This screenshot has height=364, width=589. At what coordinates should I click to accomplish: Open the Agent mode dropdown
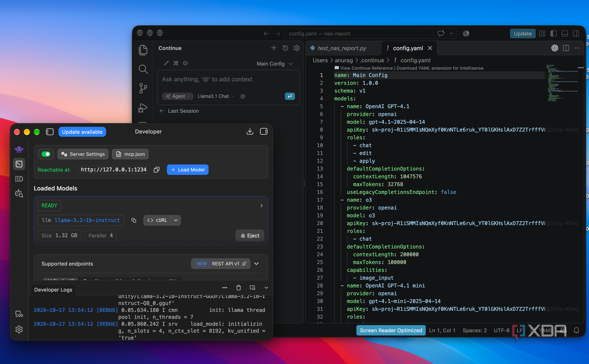(178, 96)
